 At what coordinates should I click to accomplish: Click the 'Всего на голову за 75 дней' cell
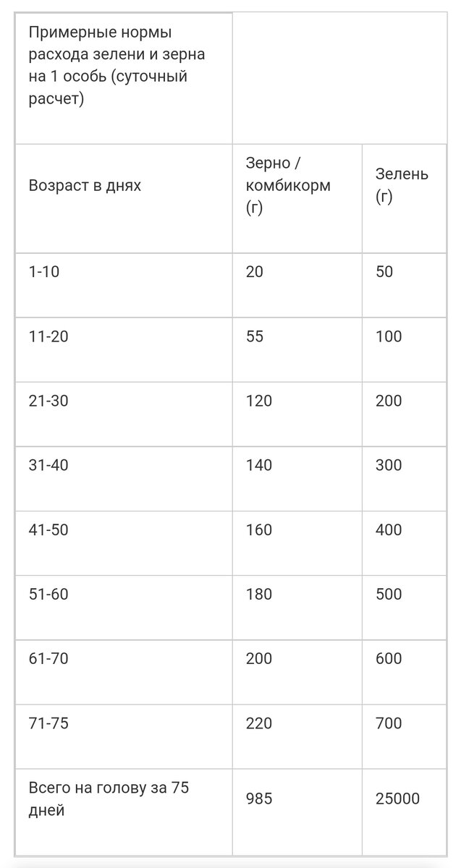109,799
